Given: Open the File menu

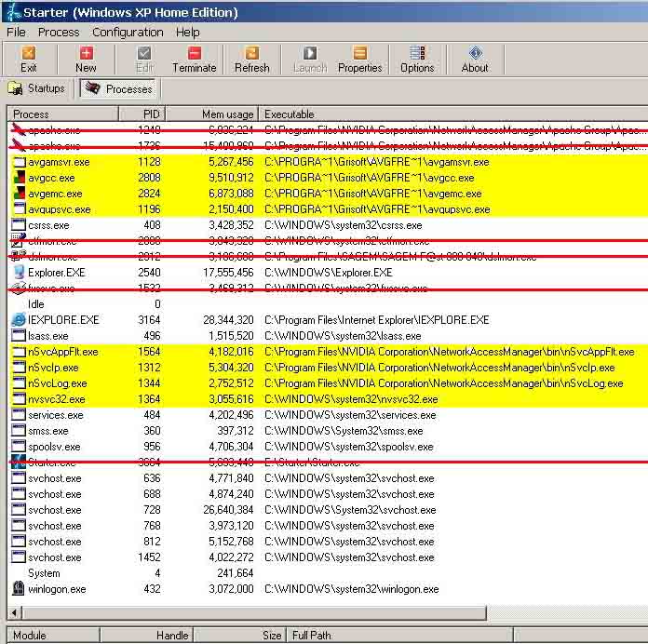Looking at the screenshot, I should [x=16, y=32].
